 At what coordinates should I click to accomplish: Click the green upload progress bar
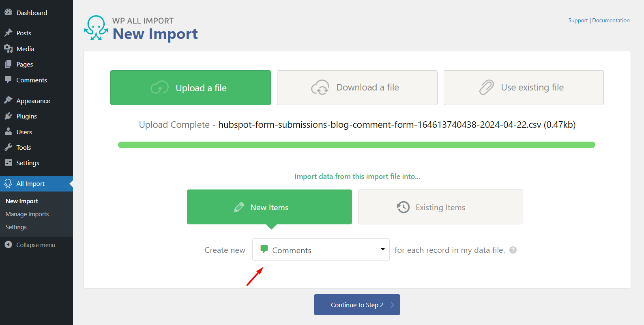(356, 145)
